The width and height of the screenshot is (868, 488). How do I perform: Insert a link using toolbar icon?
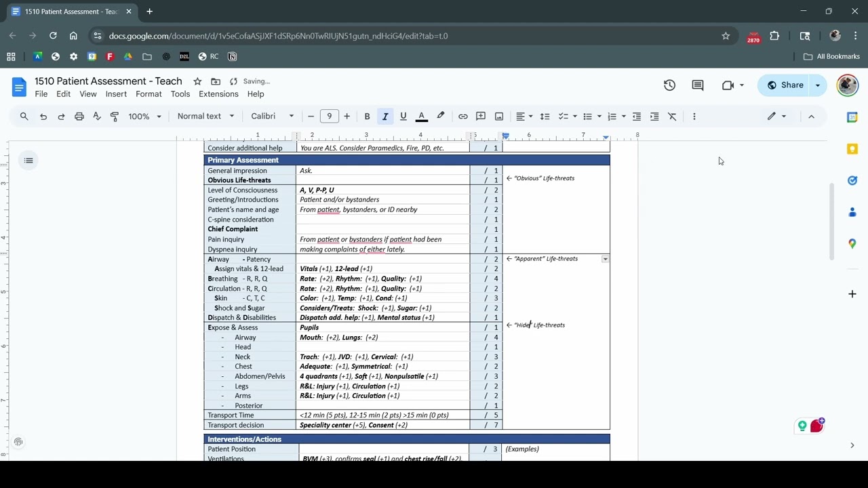[463, 117]
